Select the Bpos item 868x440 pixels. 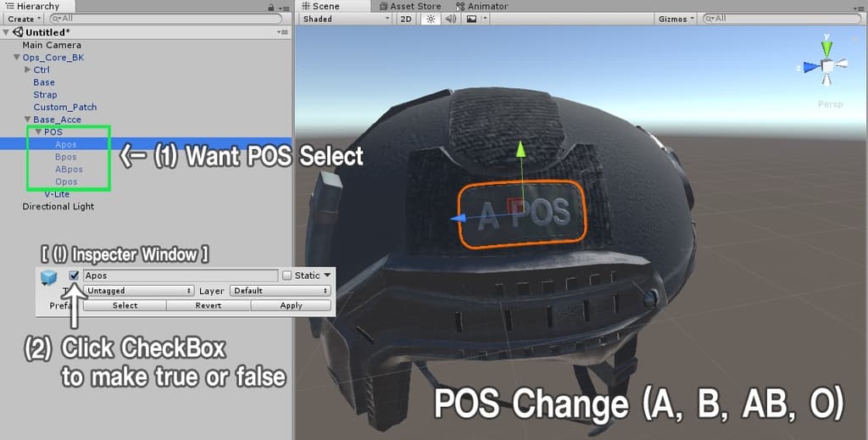66,157
